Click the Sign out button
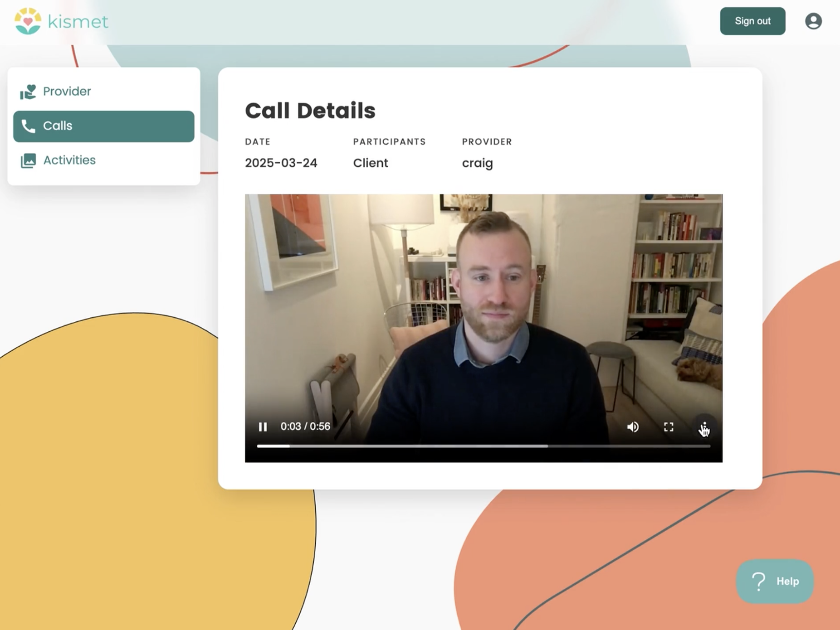Image resolution: width=840 pixels, height=630 pixels. (752, 21)
